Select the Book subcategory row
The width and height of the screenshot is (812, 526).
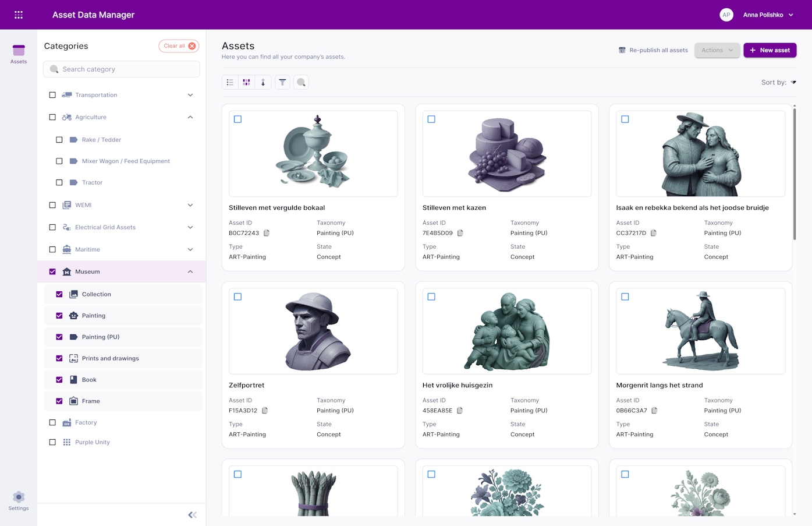pos(123,380)
